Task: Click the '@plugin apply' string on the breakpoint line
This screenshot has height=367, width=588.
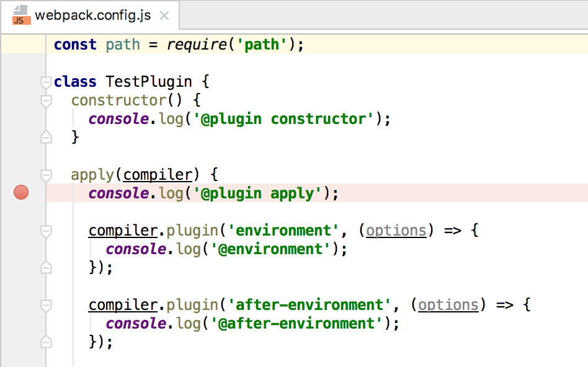Action: [x=258, y=193]
